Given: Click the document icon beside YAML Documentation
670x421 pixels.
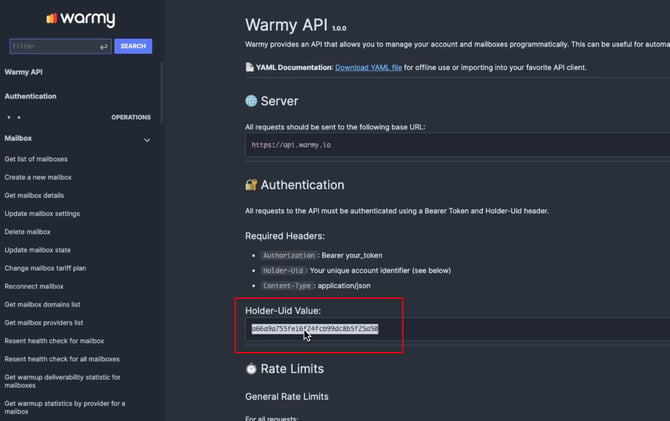Looking at the screenshot, I should click(250, 67).
